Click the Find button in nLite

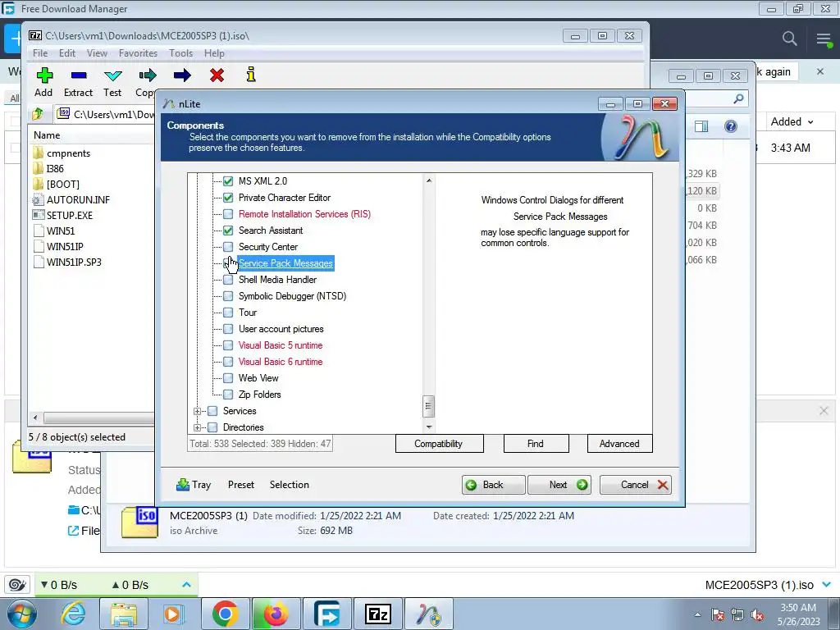536,444
